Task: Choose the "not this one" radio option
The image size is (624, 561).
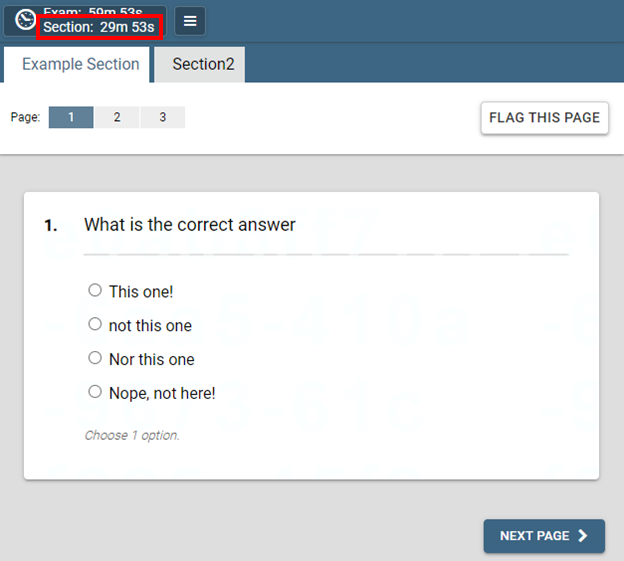Action: click(95, 325)
